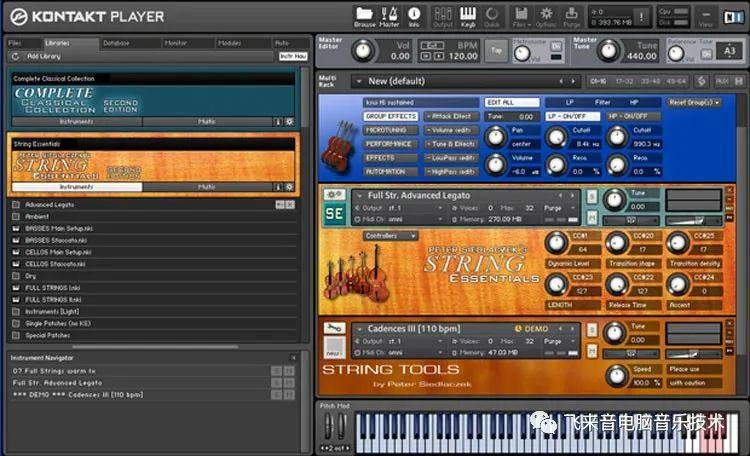
Task: Select String Essentials Multis tab
Action: pos(207,187)
